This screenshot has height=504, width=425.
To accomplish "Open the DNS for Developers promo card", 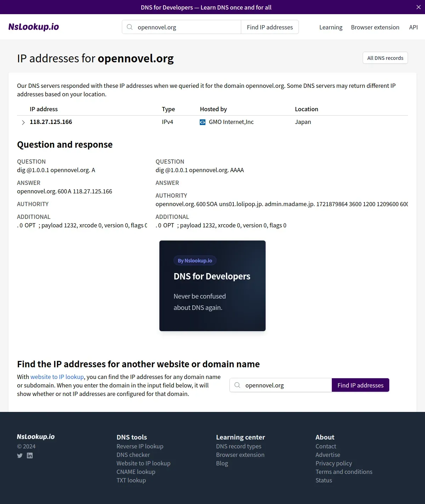I will point(212,286).
